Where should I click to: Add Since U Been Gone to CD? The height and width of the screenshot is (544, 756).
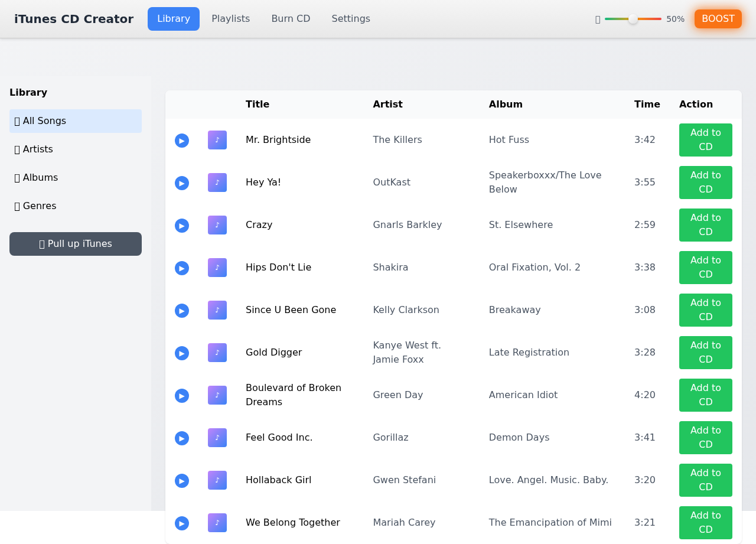[705, 310]
